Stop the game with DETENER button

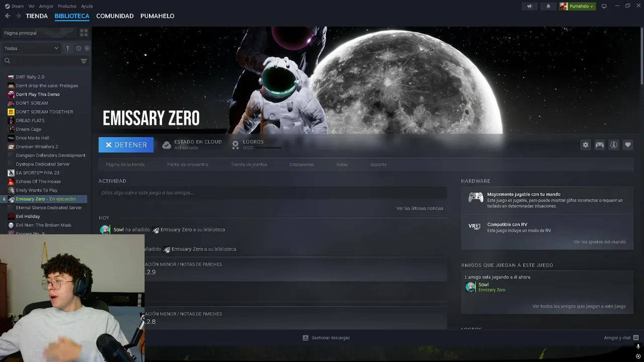coord(126,145)
